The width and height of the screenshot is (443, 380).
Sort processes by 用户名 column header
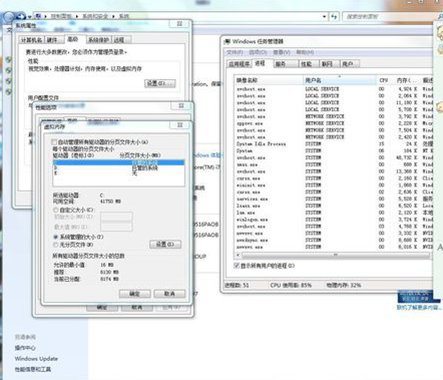coord(339,80)
